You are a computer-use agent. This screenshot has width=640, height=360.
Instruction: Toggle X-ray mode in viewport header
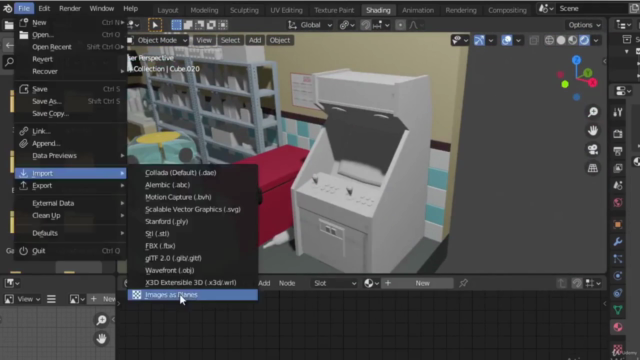coord(533,40)
